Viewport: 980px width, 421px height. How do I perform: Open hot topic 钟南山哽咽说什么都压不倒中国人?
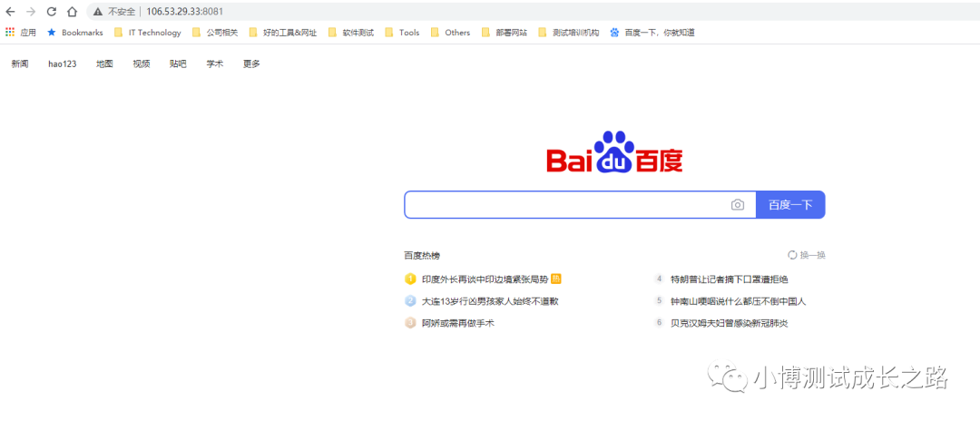point(739,301)
